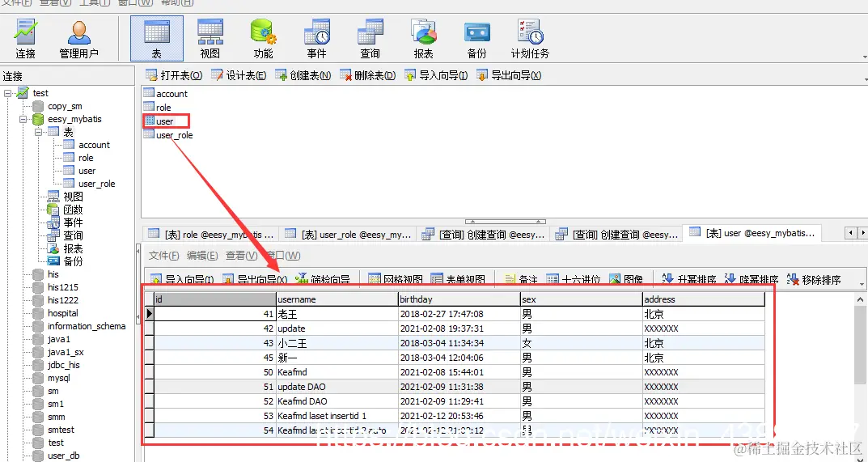Open the 备份 (Backup) toolbar icon
This screenshot has height=462, width=868.
click(x=476, y=39)
